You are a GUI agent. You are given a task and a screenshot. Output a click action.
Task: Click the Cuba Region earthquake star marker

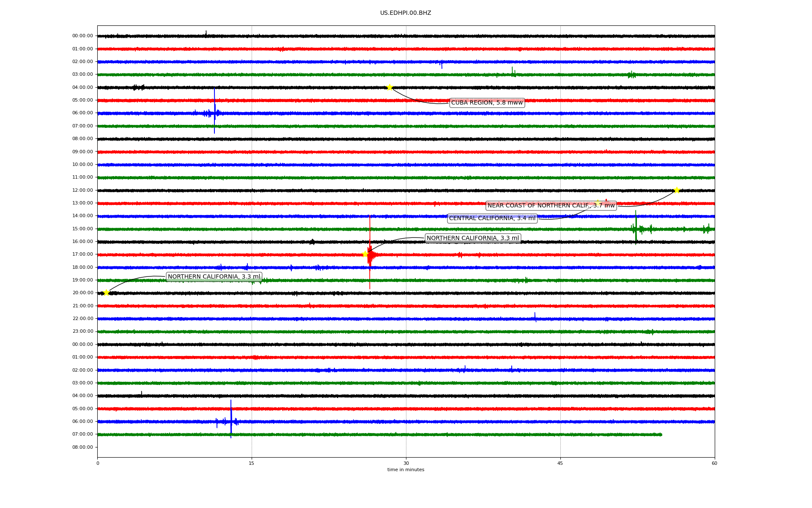tap(390, 87)
